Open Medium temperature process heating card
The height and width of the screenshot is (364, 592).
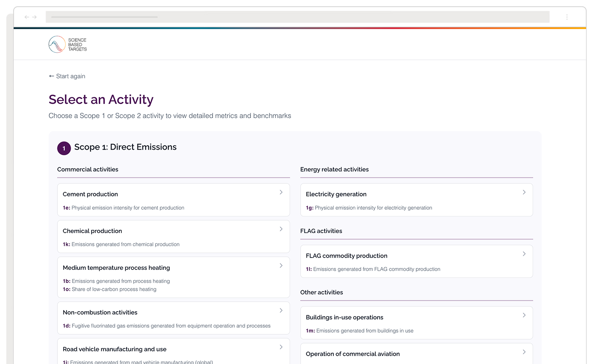pyautogui.click(x=174, y=278)
